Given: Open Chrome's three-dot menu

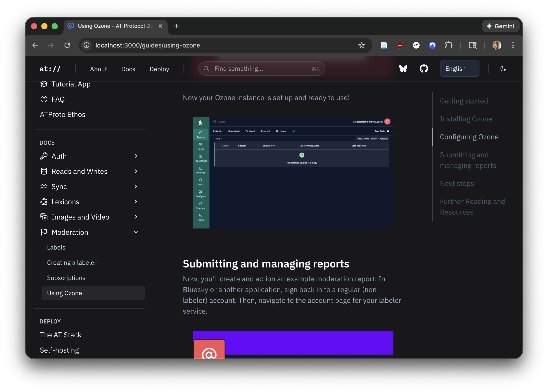Looking at the screenshot, I should pos(513,45).
